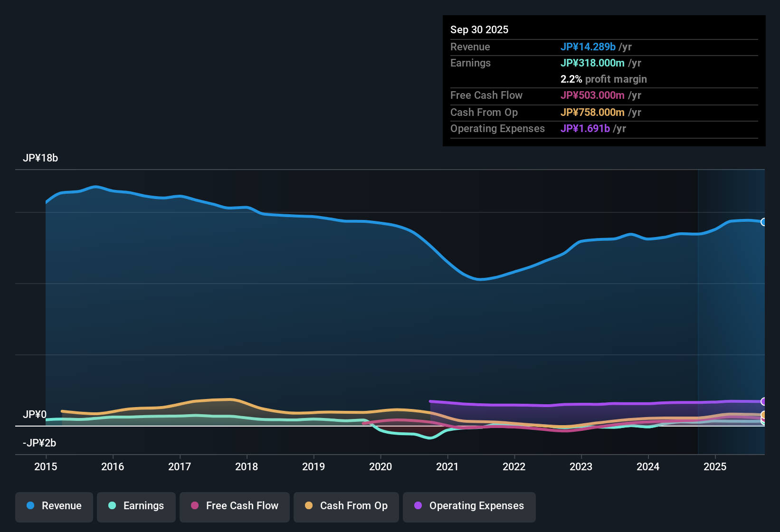Viewport: 780px width, 532px height.
Task: Select the 2020 label on the timeline
Action: 380,467
